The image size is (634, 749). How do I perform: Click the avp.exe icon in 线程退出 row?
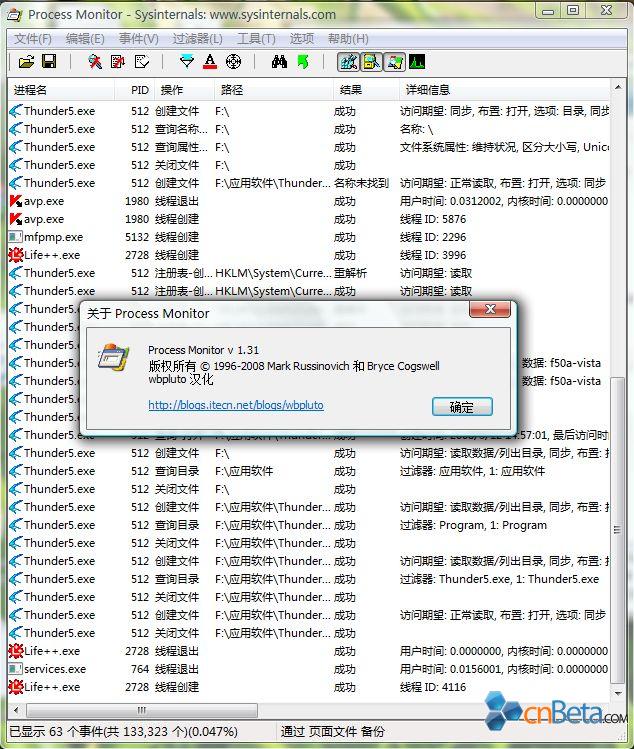coord(16,201)
